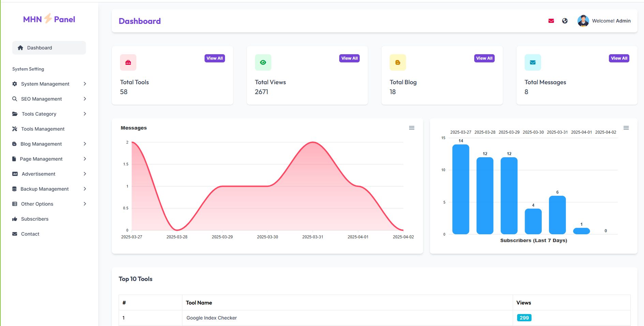The image size is (644, 326).
Task: Click the Total Views value 2671
Action: coord(261,92)
